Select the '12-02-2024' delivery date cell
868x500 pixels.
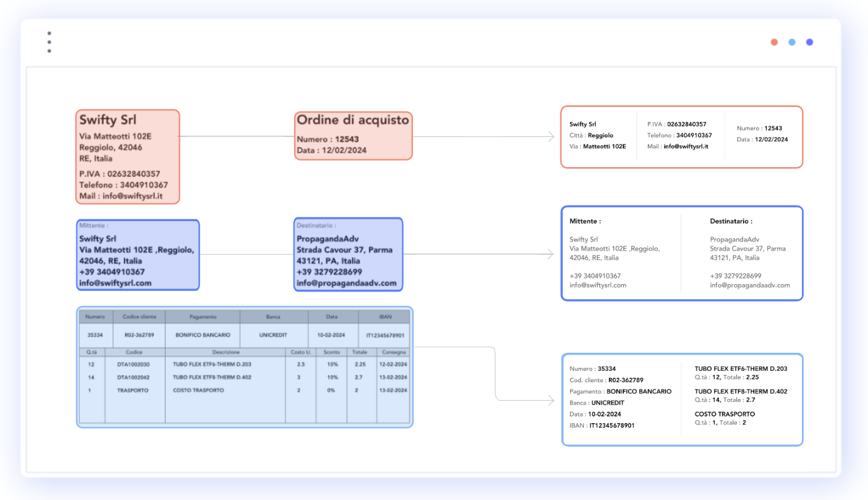394,364
